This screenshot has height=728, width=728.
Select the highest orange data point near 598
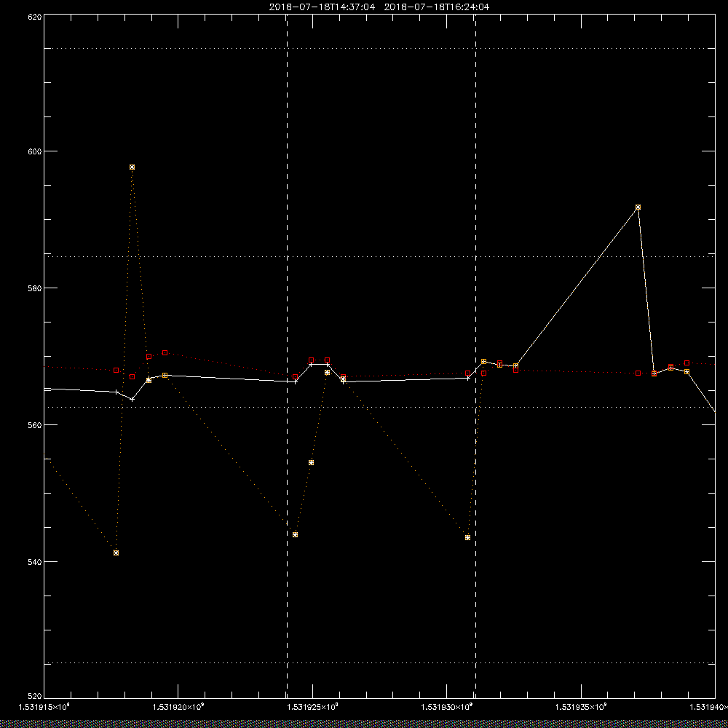pos(132,167)
